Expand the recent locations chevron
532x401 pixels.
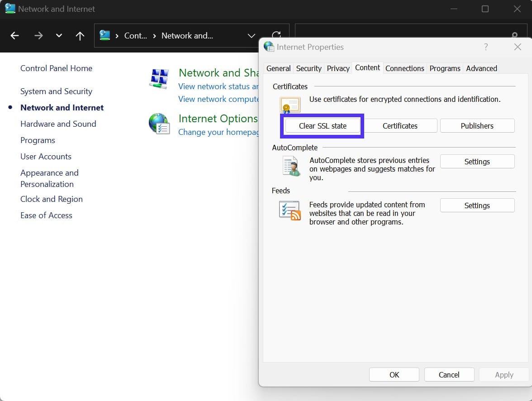pos(58,36)
